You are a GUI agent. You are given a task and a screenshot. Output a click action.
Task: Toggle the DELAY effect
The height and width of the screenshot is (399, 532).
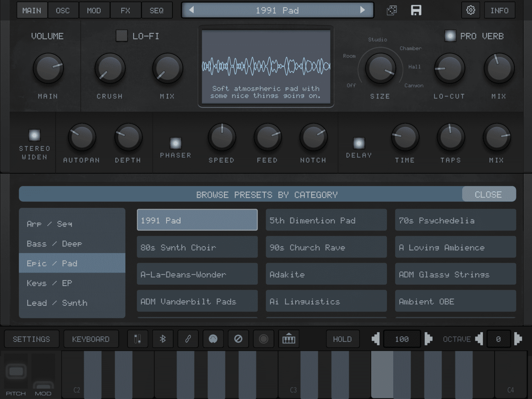[359, 143]
